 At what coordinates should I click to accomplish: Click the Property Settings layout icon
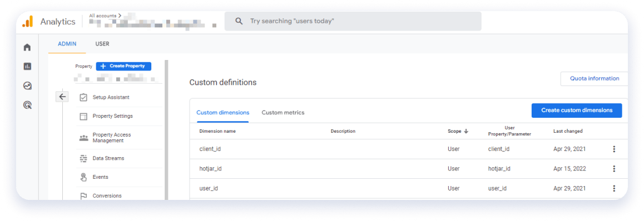83,117
